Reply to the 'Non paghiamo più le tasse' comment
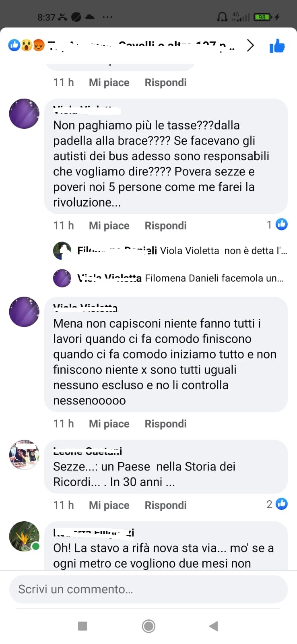The height and width of the screenshot is (644, 297). click(165, 226)
